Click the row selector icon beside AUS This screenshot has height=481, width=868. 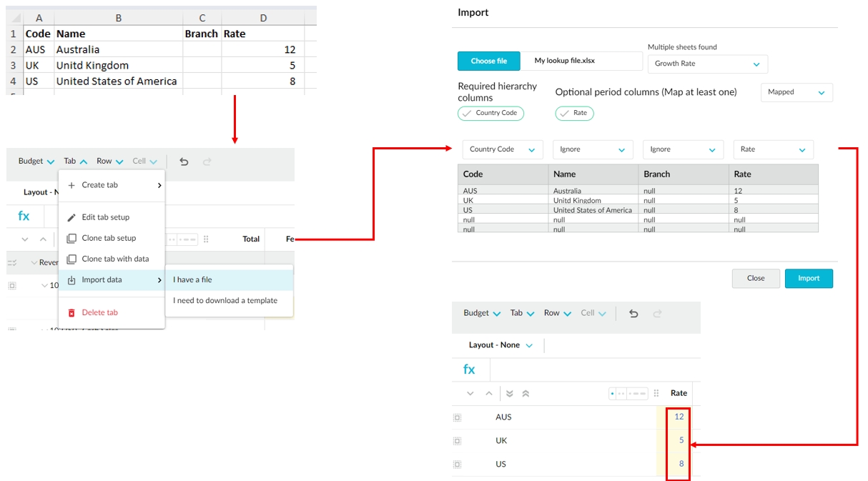[x=458, y=417]
